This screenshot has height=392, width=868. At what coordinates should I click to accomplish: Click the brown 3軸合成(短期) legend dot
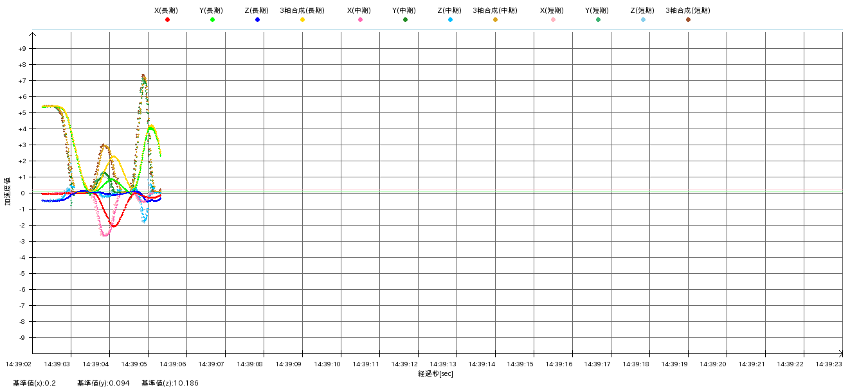pyautogui.click(x=688, y=20)
